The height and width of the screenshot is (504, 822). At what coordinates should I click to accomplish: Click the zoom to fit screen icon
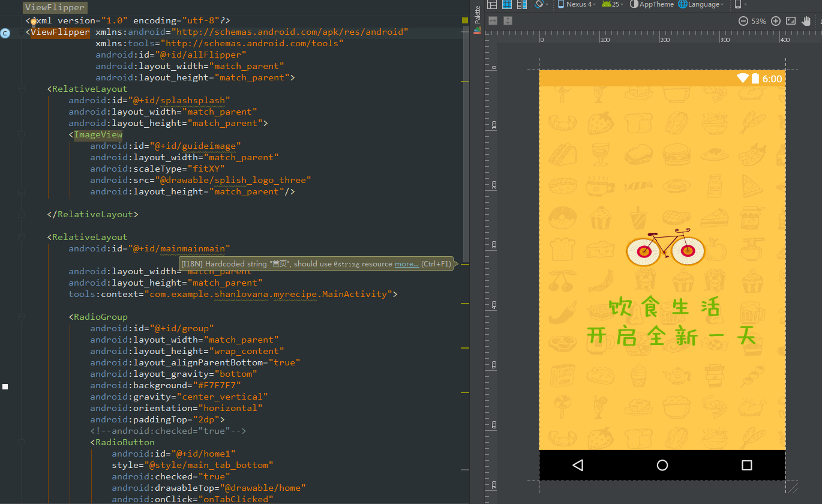(791, 21)
